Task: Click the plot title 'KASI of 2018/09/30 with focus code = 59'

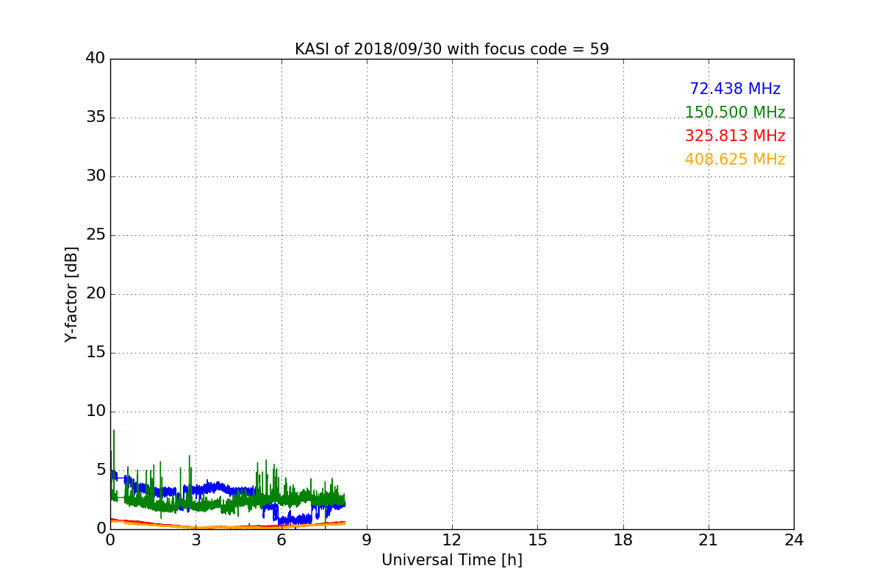Action: 452,49
